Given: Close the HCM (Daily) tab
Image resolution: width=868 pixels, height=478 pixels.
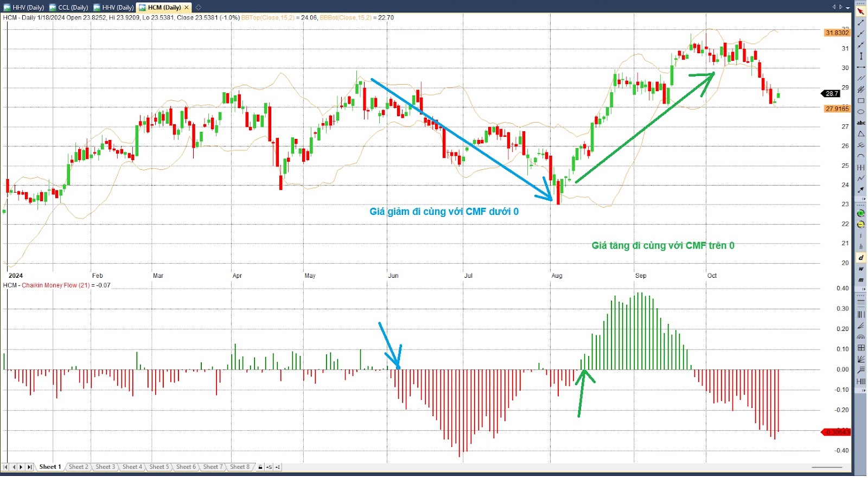Looking at the screenshot, I should pyautogui.click(x=187, y=8).
